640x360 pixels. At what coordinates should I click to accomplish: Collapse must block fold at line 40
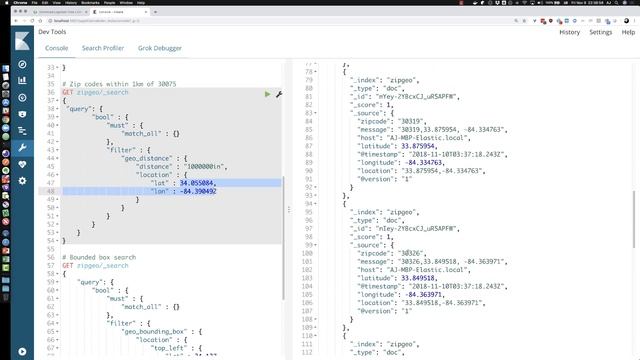[57, 125]
